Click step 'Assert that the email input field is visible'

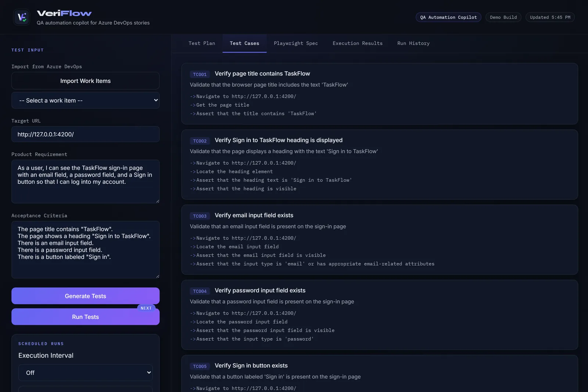[x=261, y=255]
